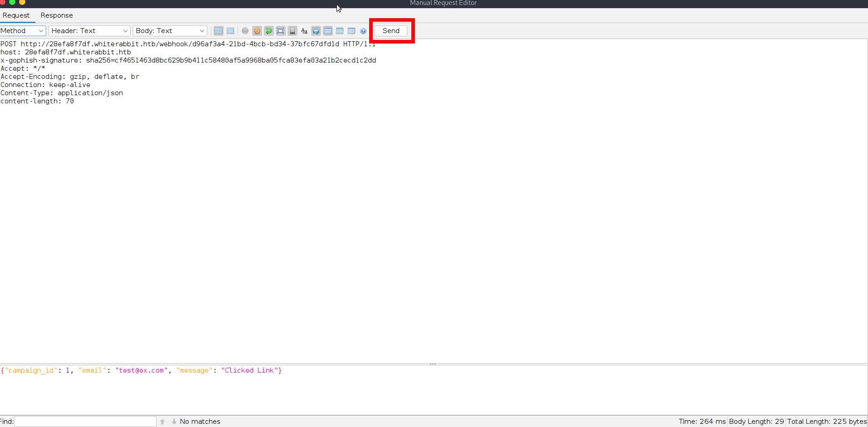Click the regenerate anti-CSRF token icon

pos(316,31)
